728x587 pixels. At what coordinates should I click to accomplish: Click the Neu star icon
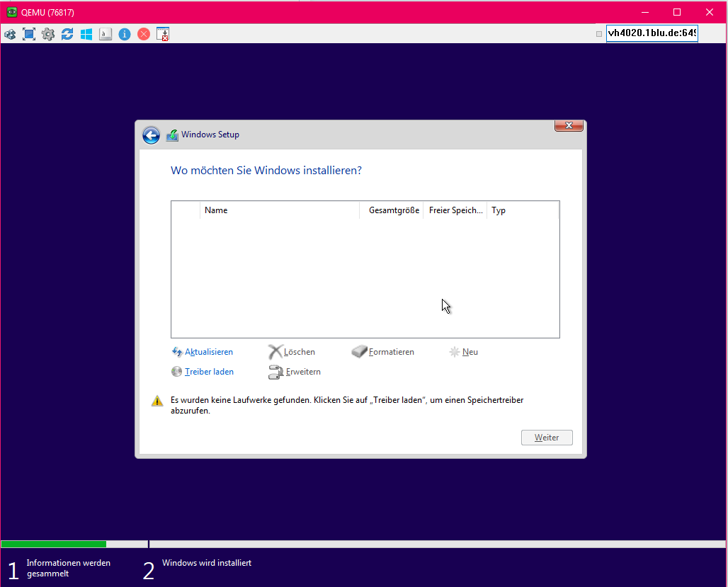coord(455,352)
